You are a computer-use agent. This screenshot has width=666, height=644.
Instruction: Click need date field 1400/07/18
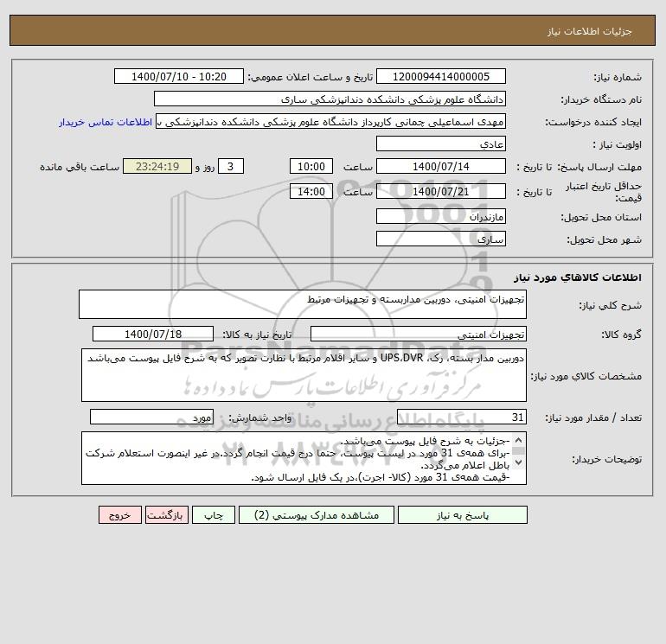[153, 334]
